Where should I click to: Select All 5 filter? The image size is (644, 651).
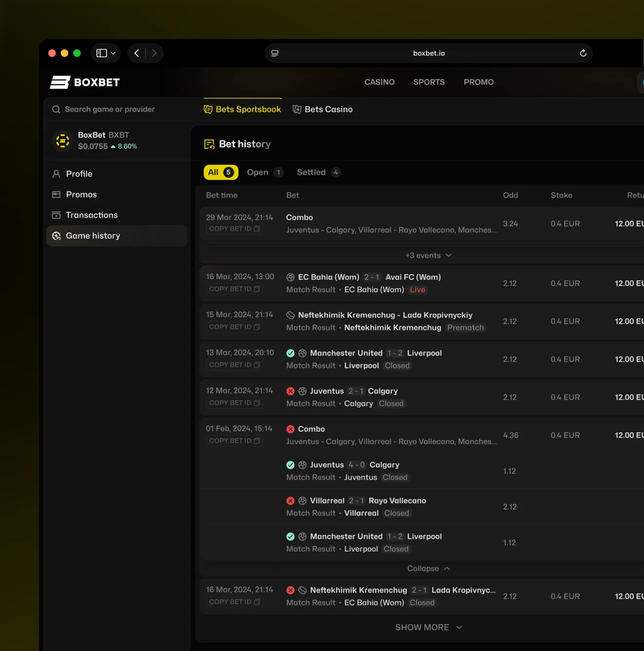click(221, 172)
